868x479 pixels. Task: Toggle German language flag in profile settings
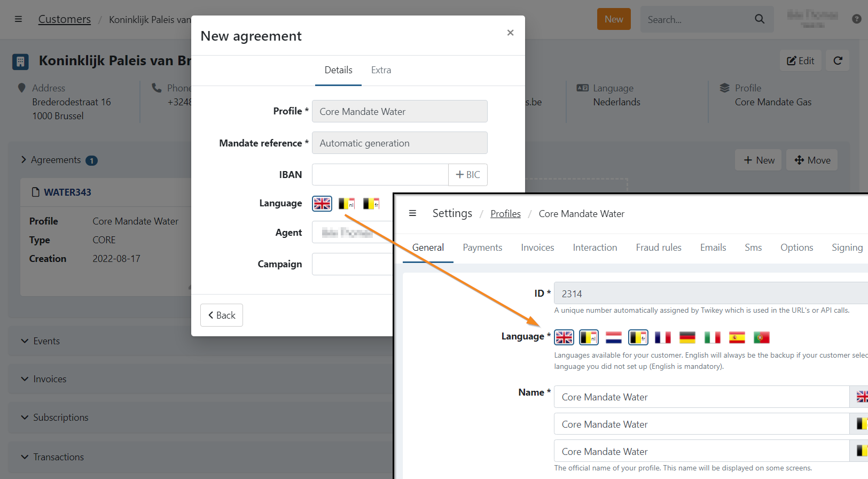[687, 337]
